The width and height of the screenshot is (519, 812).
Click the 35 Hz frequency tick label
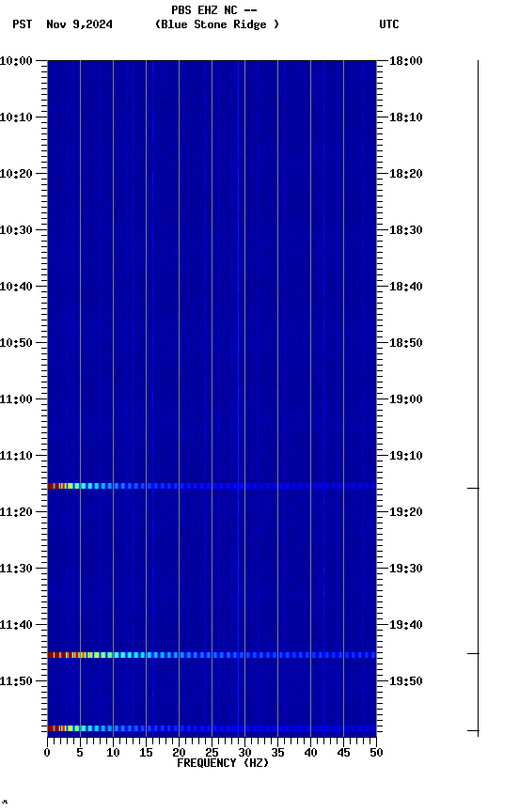click(277, 753)
